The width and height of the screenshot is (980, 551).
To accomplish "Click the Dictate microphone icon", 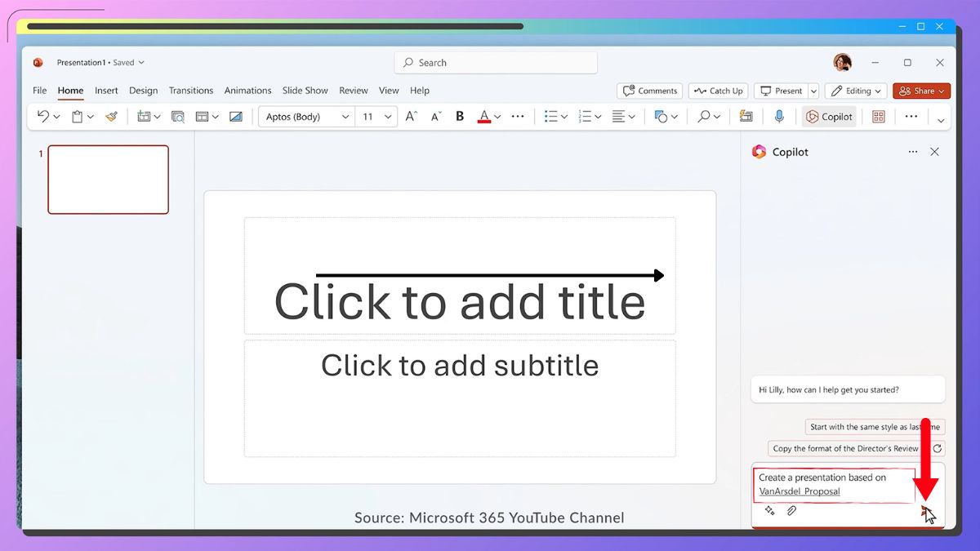I will click(x=779, y=117).
